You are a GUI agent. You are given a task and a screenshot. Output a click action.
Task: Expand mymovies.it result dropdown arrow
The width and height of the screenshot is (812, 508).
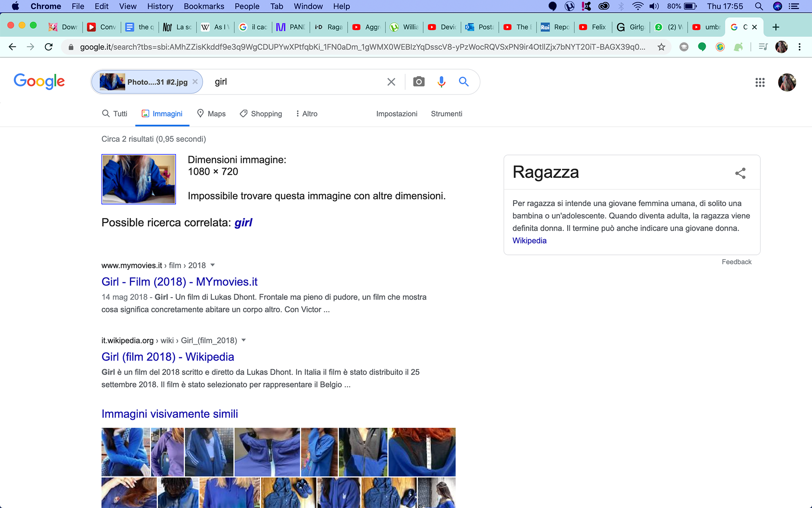[x=213, y=265]
